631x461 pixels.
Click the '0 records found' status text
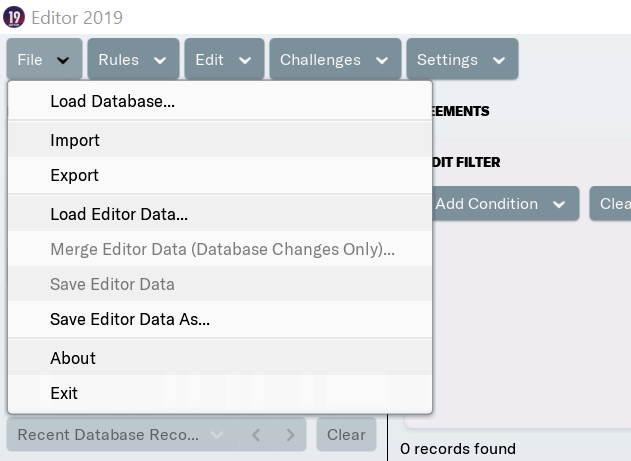(x=458, y=449)
